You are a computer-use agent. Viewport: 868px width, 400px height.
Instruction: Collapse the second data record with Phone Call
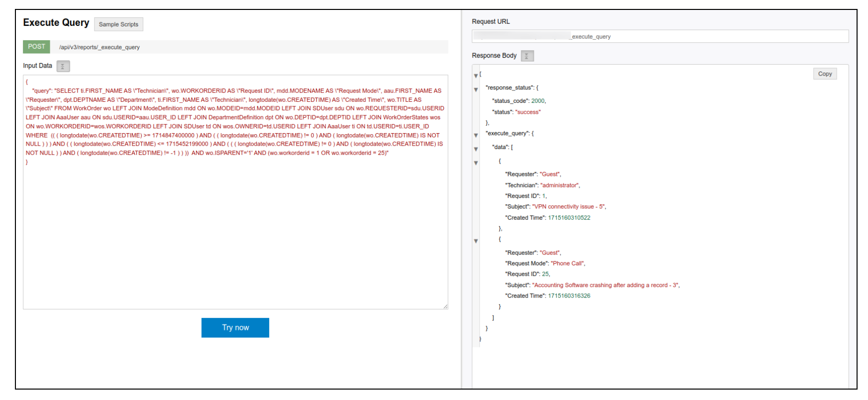(x=476, y=241)
